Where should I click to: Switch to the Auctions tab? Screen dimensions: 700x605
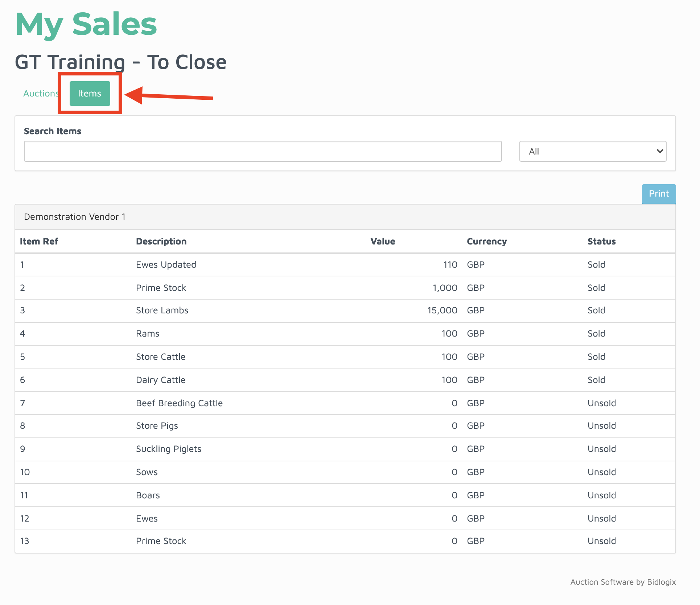[41, 94]
